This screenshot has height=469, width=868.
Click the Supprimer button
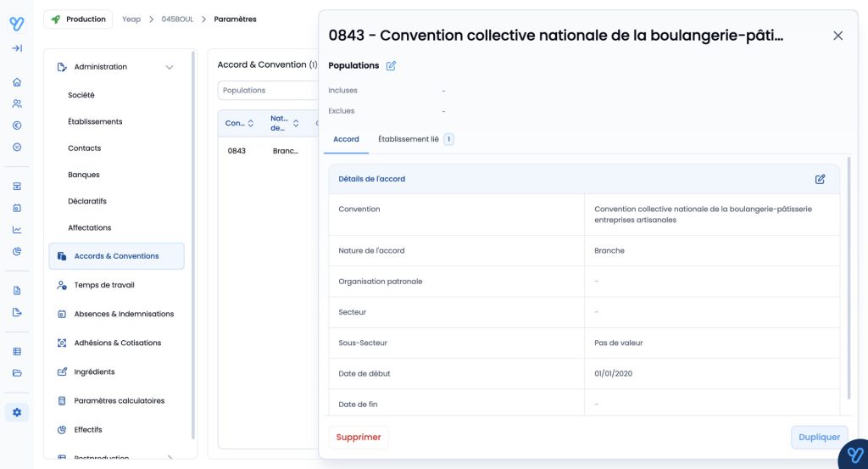(x=359, y=438)
